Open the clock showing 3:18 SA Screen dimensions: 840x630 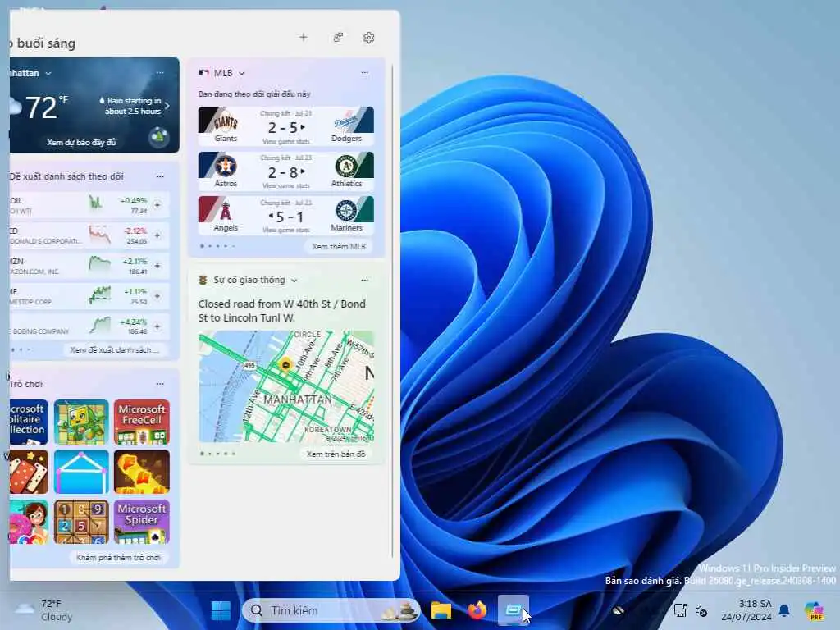(x=746, y=610)
